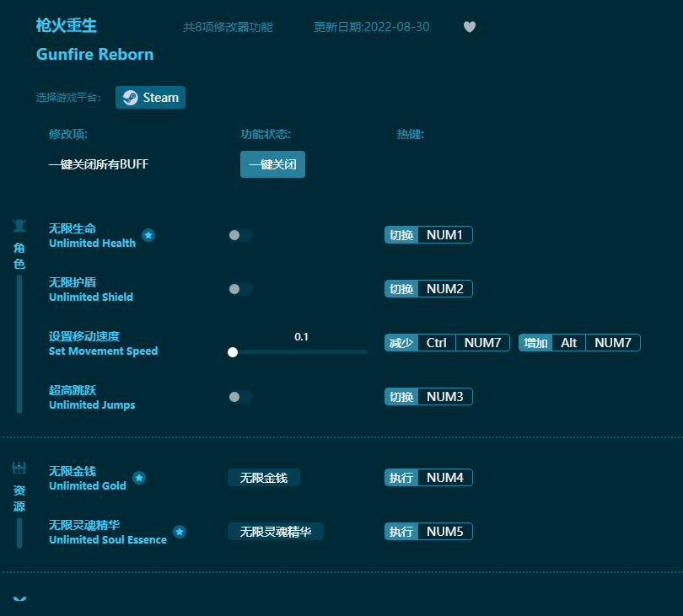Click star icon next to Unlimited Gold
The image size is (683, 616).
tap(139, 478)
